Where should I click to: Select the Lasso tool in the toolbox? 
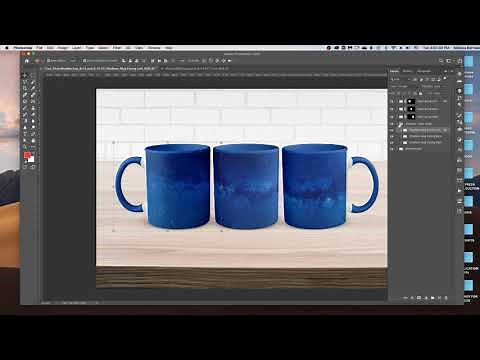[x=25, y=82]
